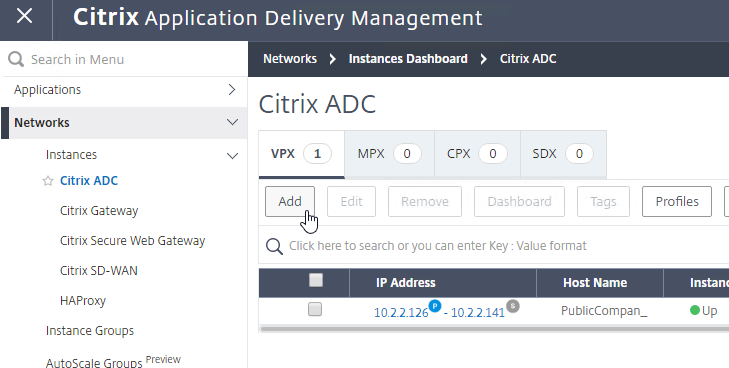
Task: Click the Search in Menu field
Action: [124, 59]
